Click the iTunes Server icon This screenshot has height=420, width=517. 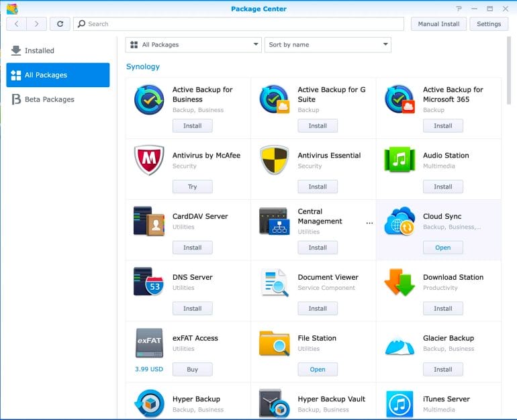tap(399, 404)
